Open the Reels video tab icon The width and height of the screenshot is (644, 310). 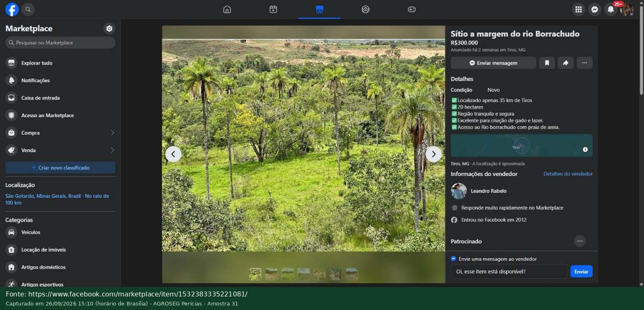click(273, 9)
